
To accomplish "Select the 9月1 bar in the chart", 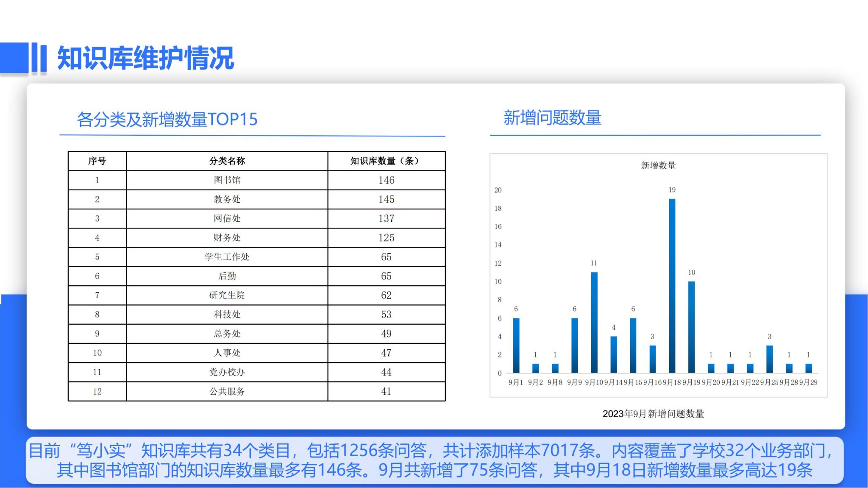I will [x=516, y=346].
